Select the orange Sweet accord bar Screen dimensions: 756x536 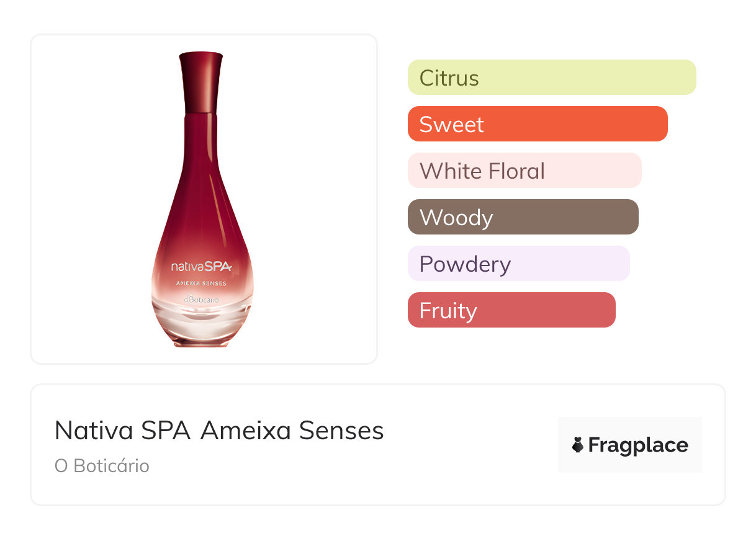point(537,124)
